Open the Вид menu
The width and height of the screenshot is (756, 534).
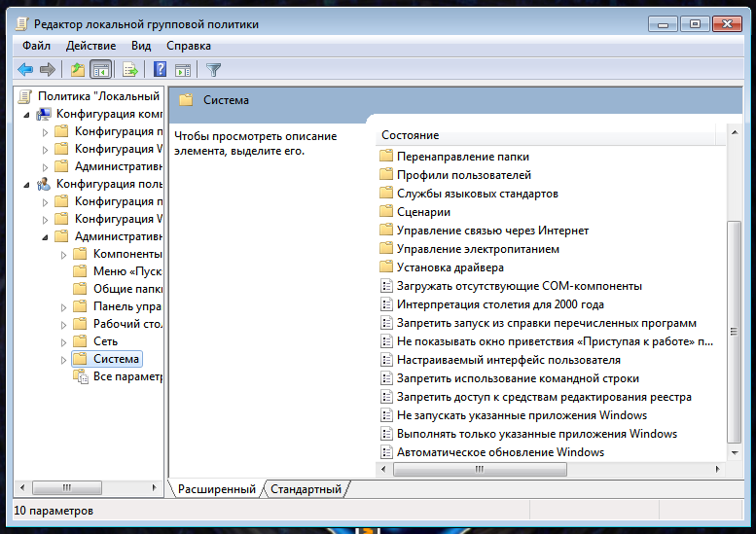click(x=141, y=46)
